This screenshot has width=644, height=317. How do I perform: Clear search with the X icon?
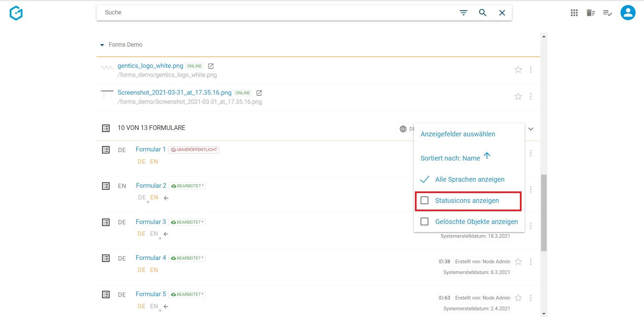click(x=502, y=13)
